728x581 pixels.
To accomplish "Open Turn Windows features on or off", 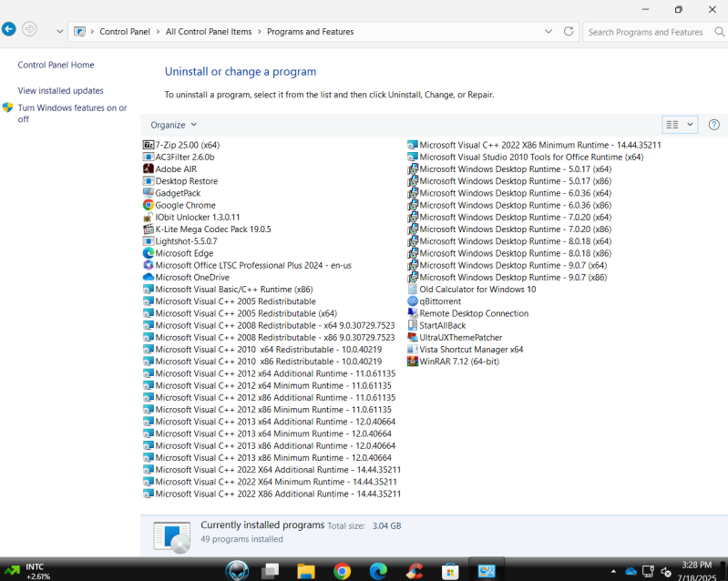I will click(72, 113).
